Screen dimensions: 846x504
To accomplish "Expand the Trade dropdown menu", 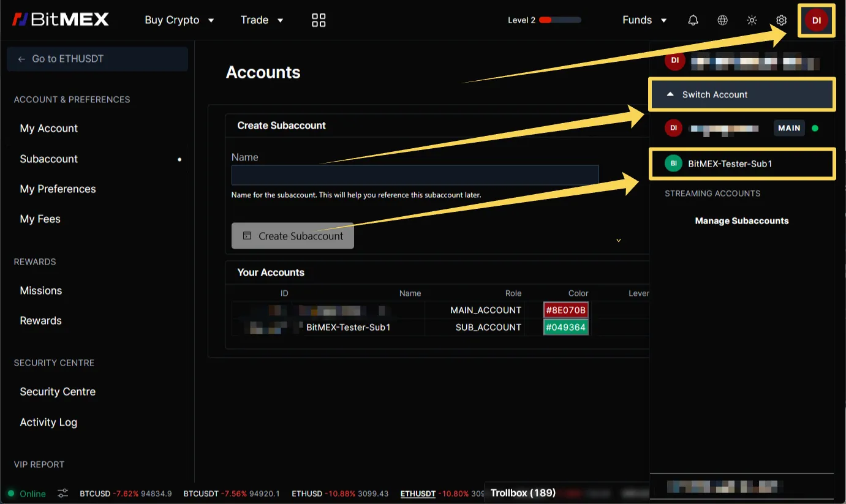I will coord(262,20).
